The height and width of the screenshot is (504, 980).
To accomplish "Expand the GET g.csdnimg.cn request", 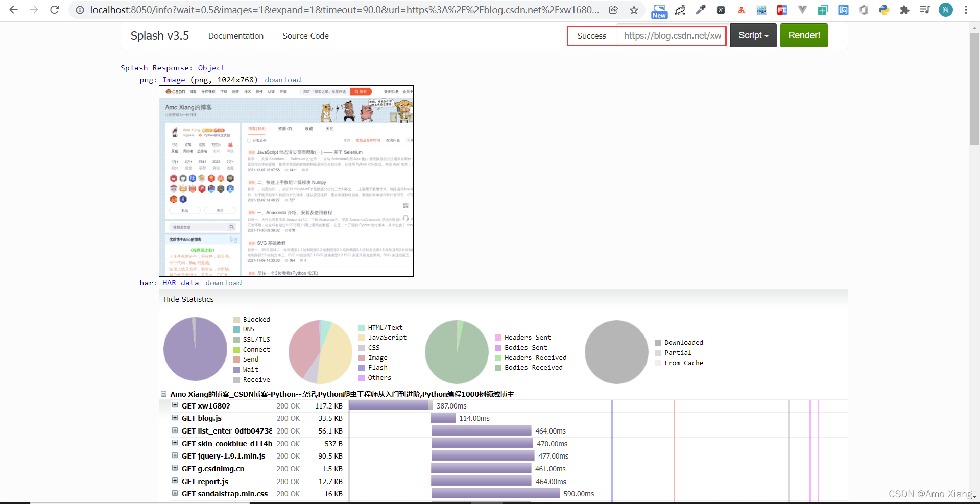I will pyautogui.click(x=175, y=468).
